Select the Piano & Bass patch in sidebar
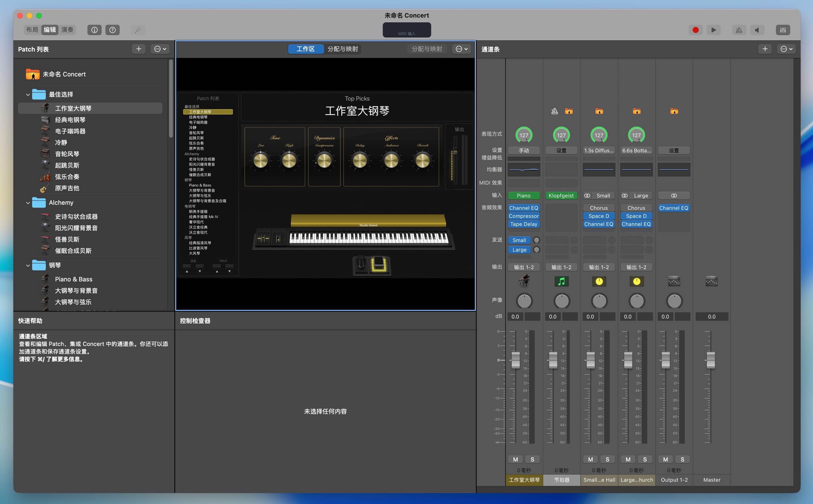This screenshot has width=813, height=504. pos(74,279)
